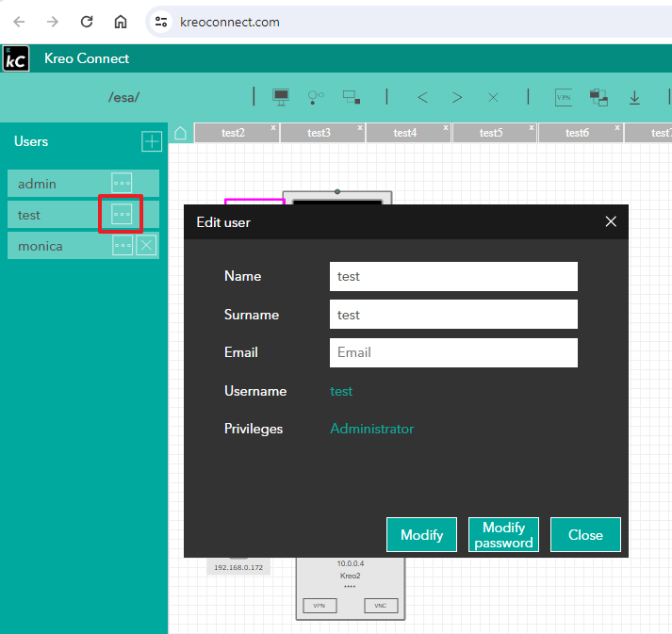Open edit options for monica user

(x=122, y=246)
